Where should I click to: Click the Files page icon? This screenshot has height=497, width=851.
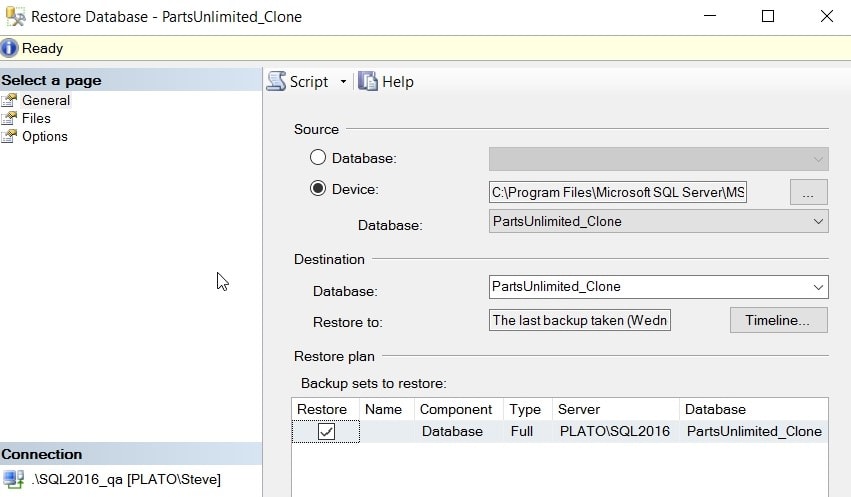click(x=10, y=118)
